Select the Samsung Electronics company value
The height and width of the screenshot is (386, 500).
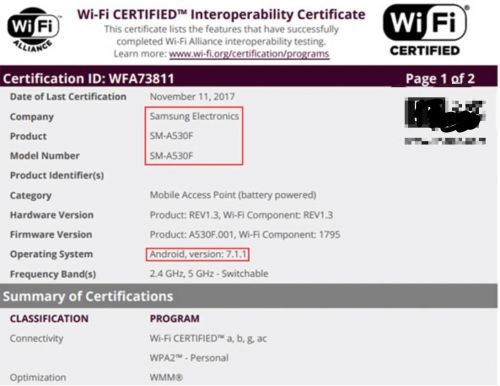(x=194, y=116)
